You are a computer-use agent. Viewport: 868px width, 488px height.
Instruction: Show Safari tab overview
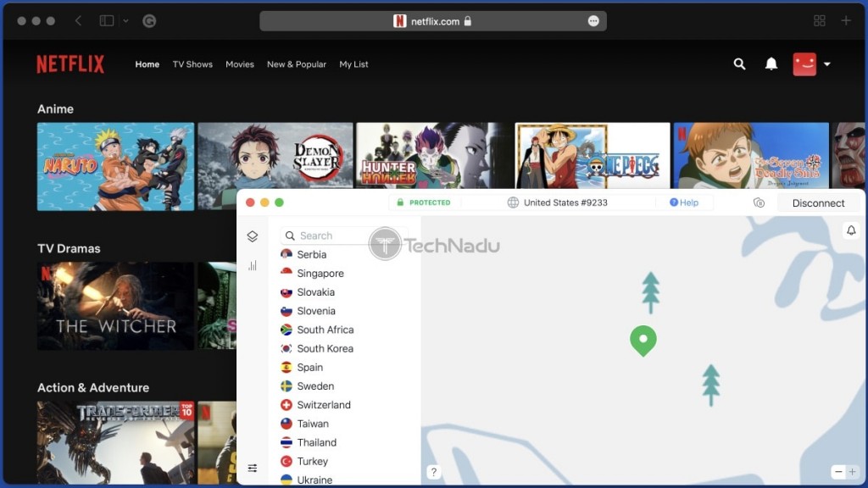pos(820,21)
